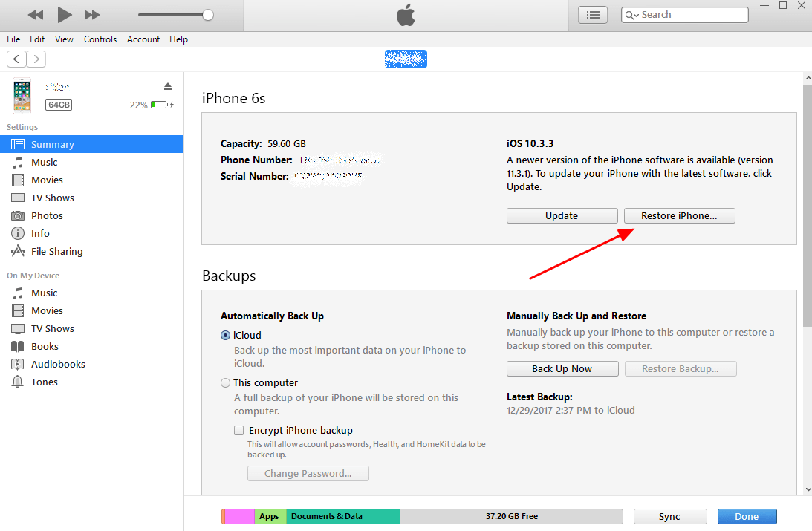Click the vertical scrollbar thumb

click(808, 206)
